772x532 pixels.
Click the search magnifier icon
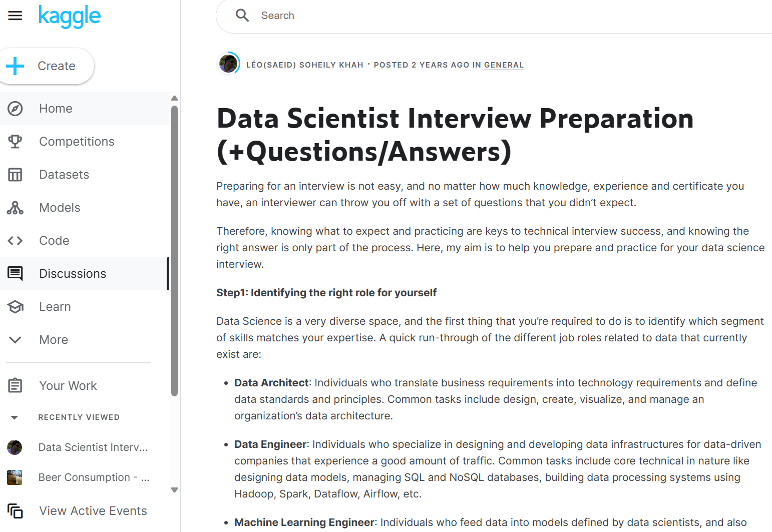242,16
